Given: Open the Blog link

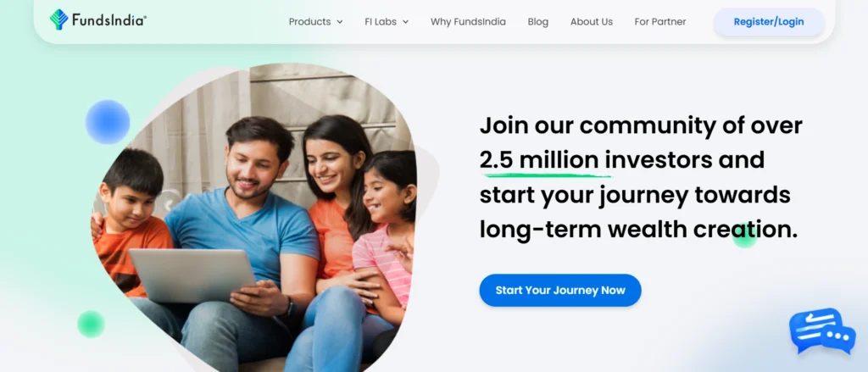Looking at the screenshot, I should click(537, 21).
